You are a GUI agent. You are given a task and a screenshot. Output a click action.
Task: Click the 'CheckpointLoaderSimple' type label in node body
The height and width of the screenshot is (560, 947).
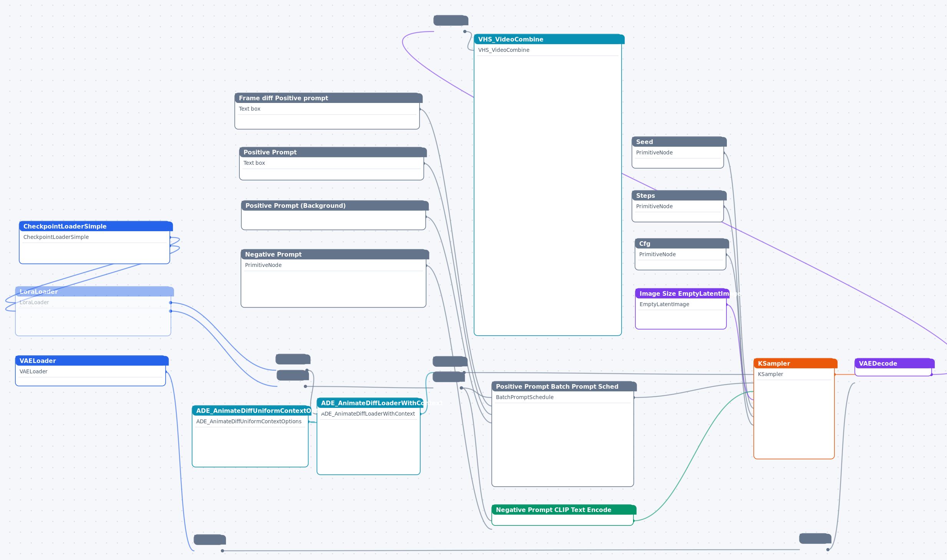[x=56, y=237]
